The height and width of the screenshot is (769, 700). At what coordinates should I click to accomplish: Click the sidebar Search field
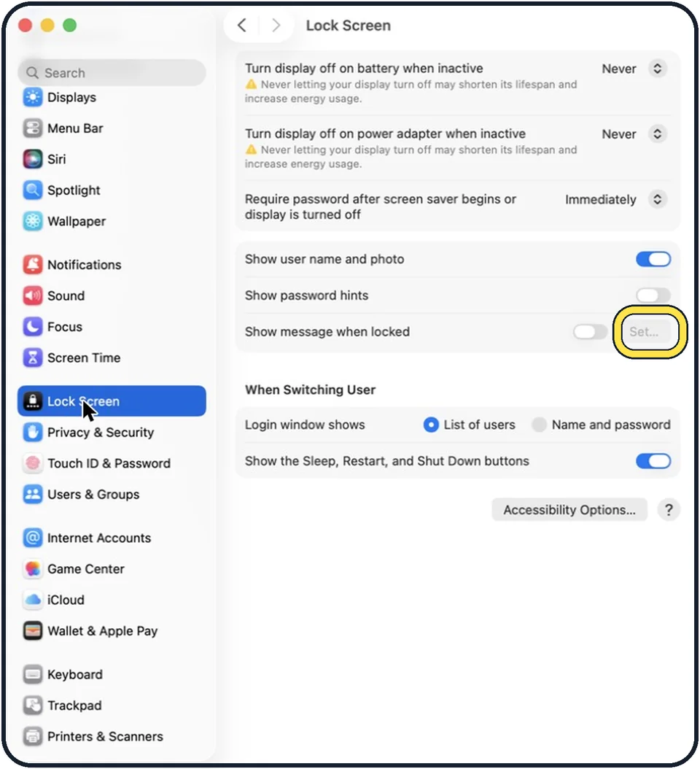pyautogui.click(x=112, y=73)
